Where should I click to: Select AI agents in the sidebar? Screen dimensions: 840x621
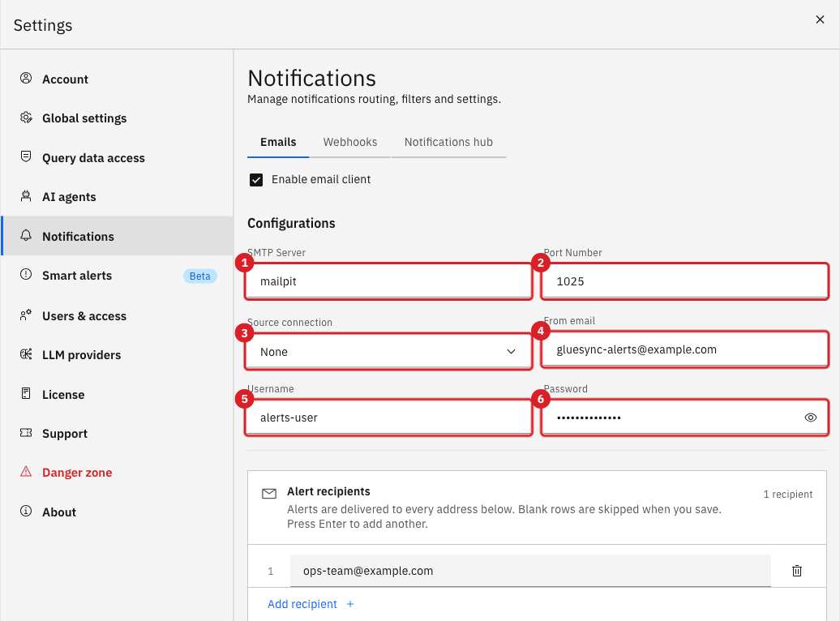(x=117, y=197)
